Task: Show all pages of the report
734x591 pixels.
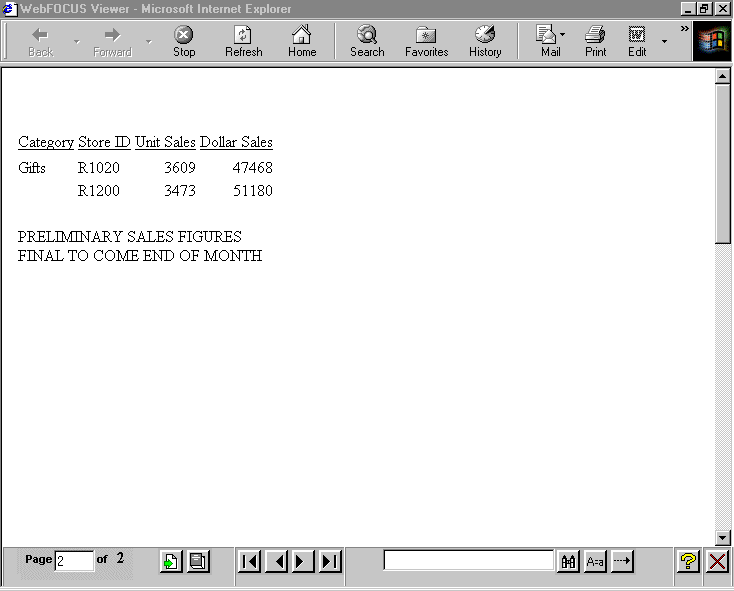Action: [x=198, y=561]
